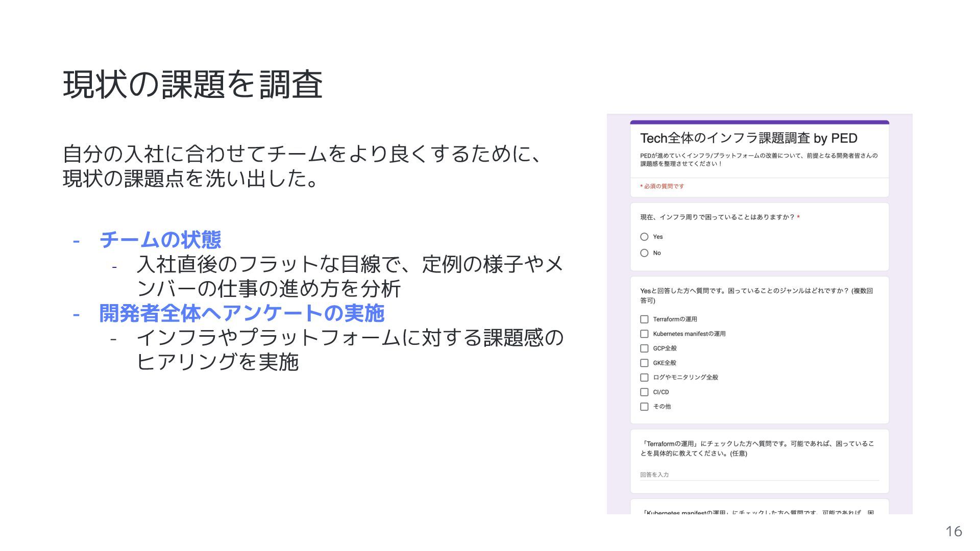The width and height of the screenshot is (980, 551).
Task: Click the slide page number 16
Action: coord(953,532)
